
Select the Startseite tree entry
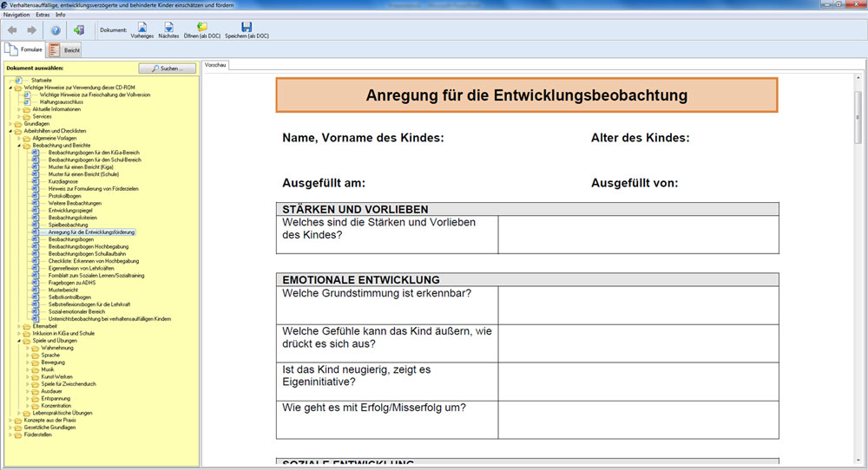click(x=42, y=80)
